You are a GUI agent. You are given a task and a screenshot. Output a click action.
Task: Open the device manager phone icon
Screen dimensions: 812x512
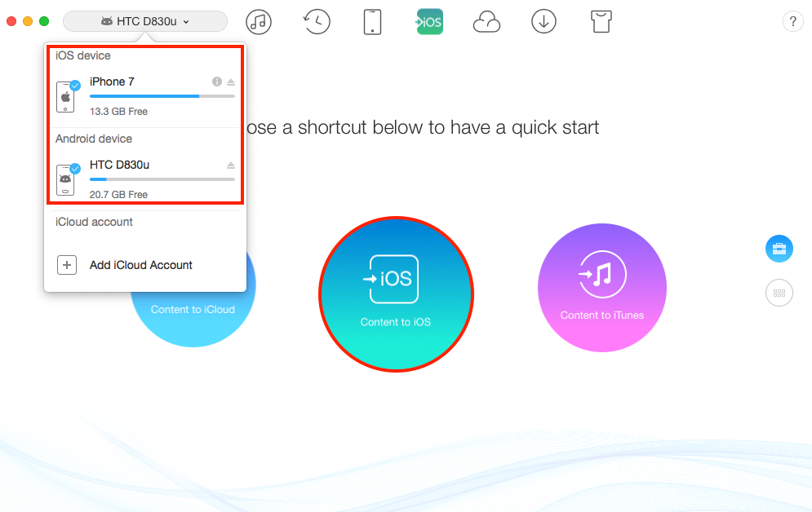[372, 22]
